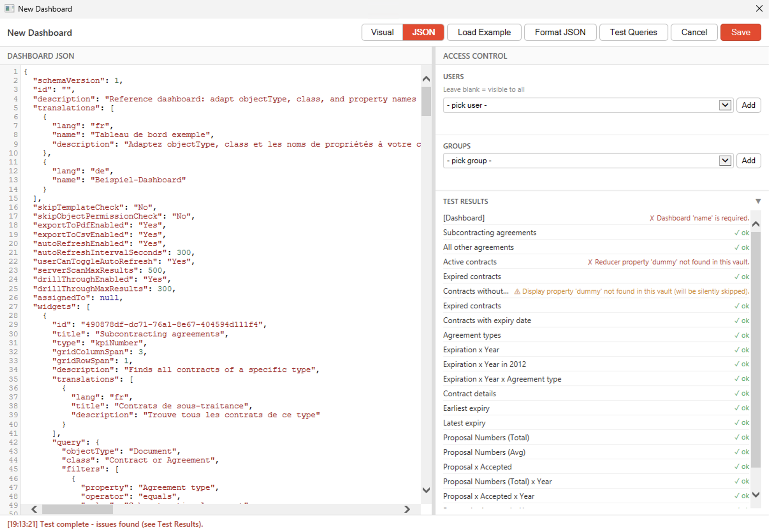
Task: Click the "class": "Contract or Agreement" line
Action: pos(140,460)
